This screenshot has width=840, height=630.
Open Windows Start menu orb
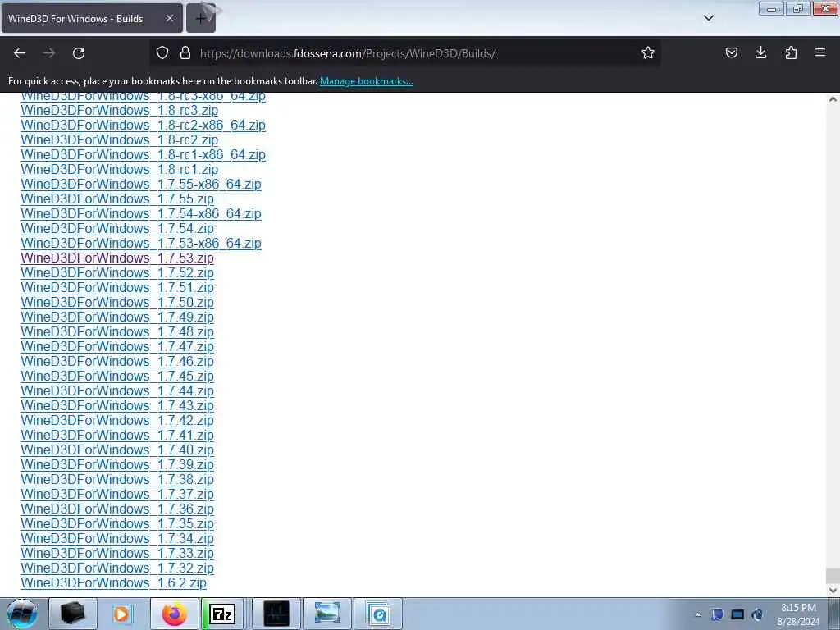point(22,614)
